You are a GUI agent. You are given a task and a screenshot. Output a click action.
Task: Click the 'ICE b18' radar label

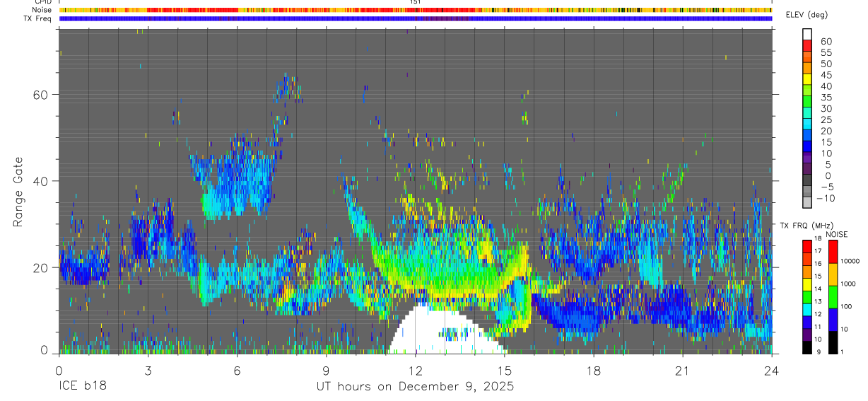[82, 387]
